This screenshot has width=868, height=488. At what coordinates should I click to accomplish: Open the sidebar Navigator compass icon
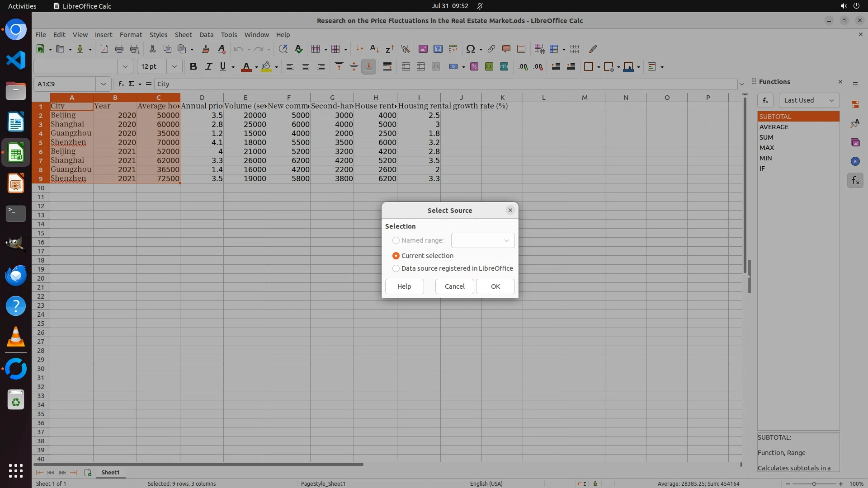point(855,161)
